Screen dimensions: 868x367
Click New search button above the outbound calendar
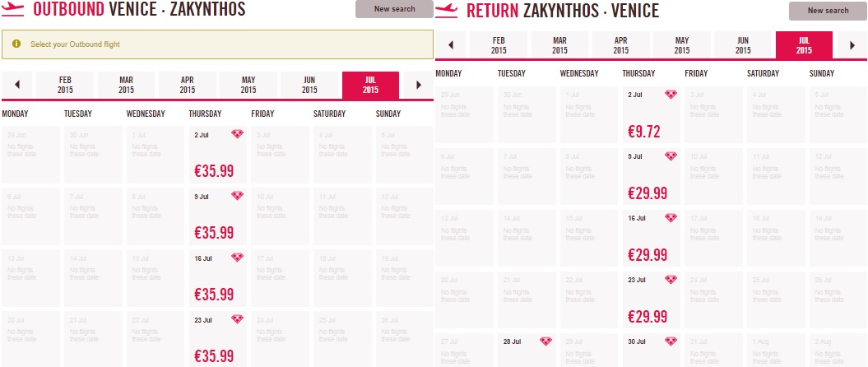click(393, 9)
